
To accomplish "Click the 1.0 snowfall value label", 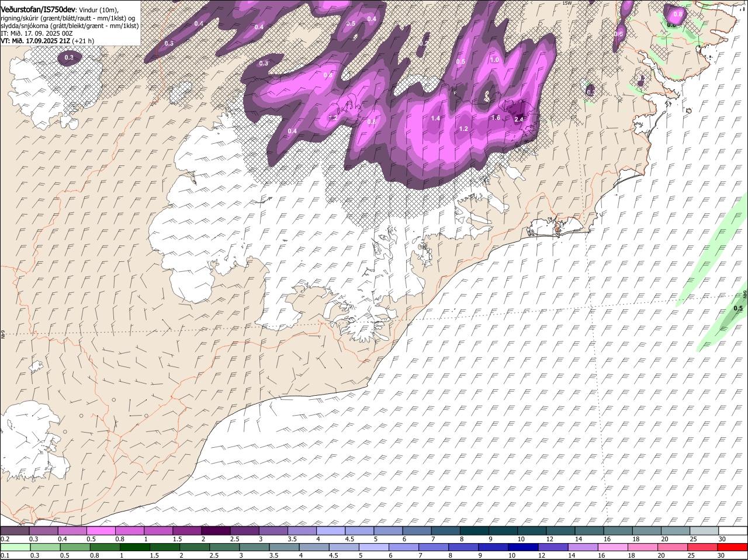I will [x=494, y=60].
